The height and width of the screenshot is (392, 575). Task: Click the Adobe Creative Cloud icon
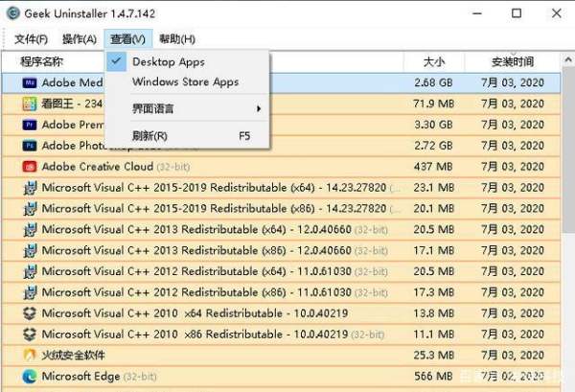[x=30, y=167]
